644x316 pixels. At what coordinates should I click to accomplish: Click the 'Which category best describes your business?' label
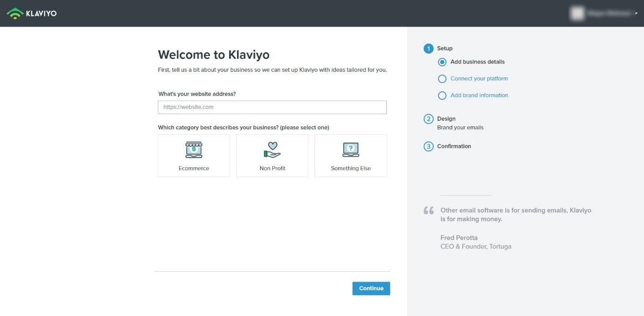(244, 128)
